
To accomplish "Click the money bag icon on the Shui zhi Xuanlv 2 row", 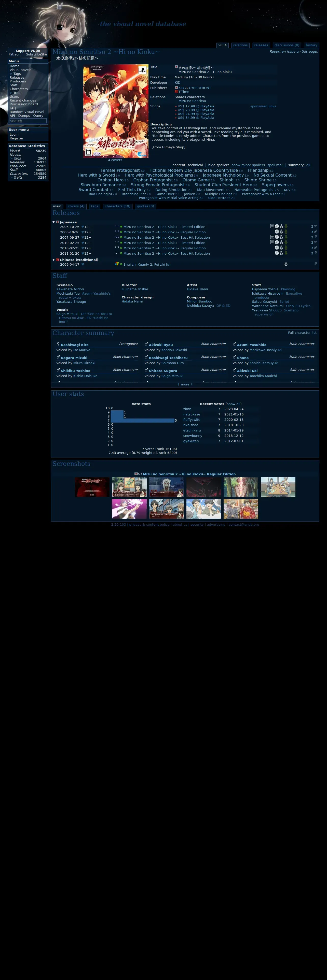I will (x=286, y=264).
